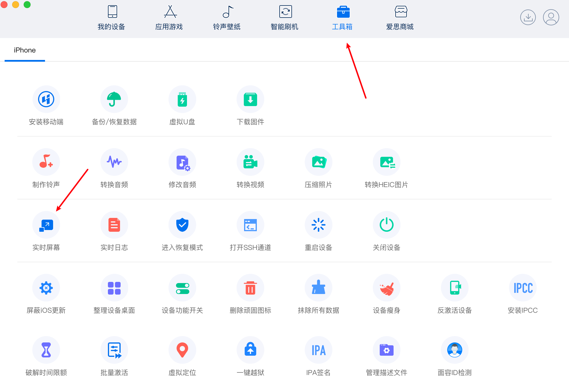Select the 工具箱 toolbox tab
569x392 pixels.
click(342, 18)
